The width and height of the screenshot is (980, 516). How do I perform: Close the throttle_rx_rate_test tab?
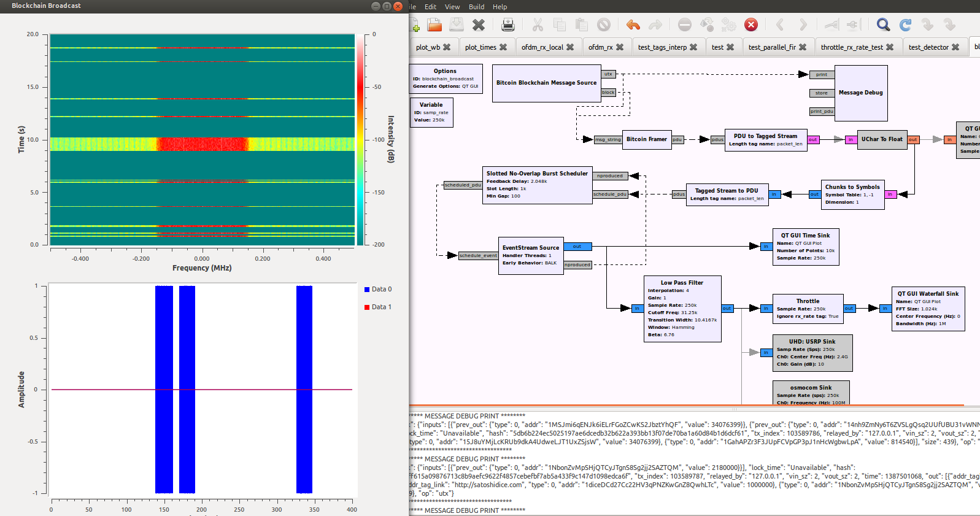890,47
